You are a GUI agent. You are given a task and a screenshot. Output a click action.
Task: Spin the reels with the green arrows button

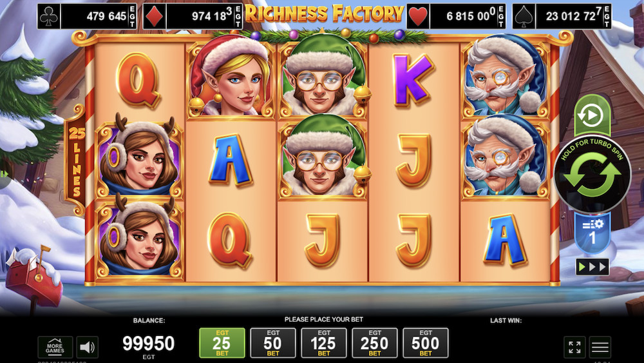coord(592,175)
